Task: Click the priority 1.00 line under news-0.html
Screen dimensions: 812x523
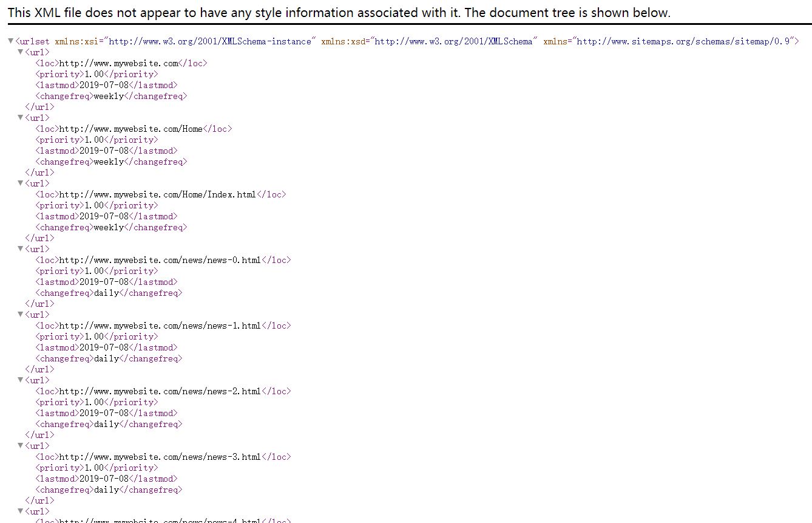Action: pos(96,271)
